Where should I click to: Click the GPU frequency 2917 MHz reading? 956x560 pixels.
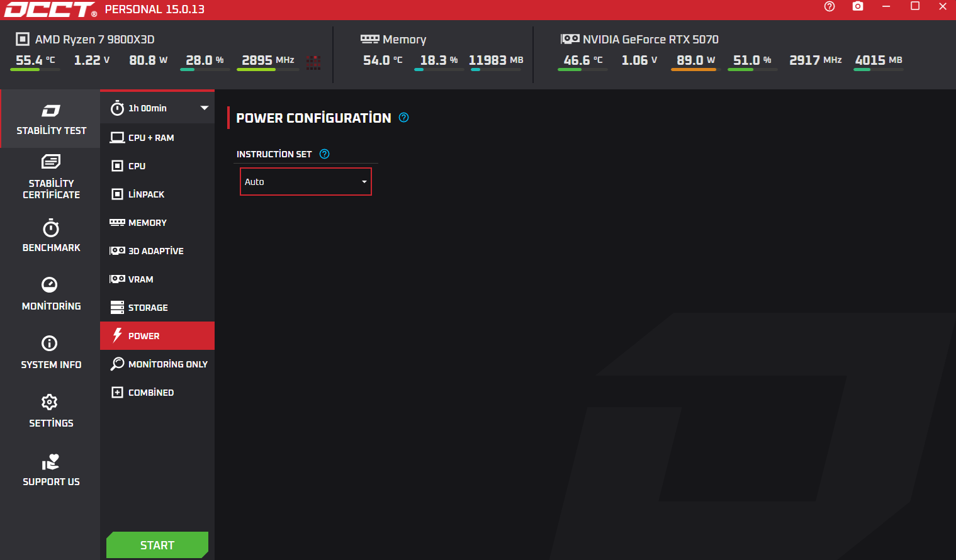pos(816,60)
